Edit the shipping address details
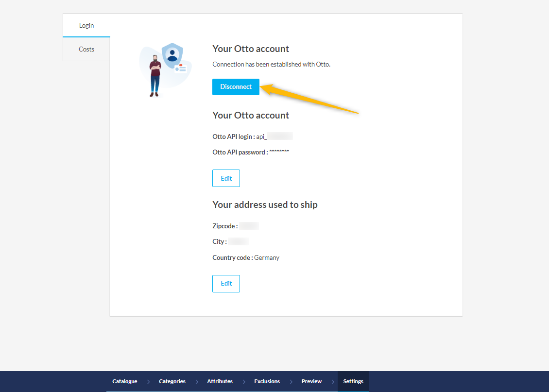Viewport: 549px width, 392px height. tap(226, 283)
